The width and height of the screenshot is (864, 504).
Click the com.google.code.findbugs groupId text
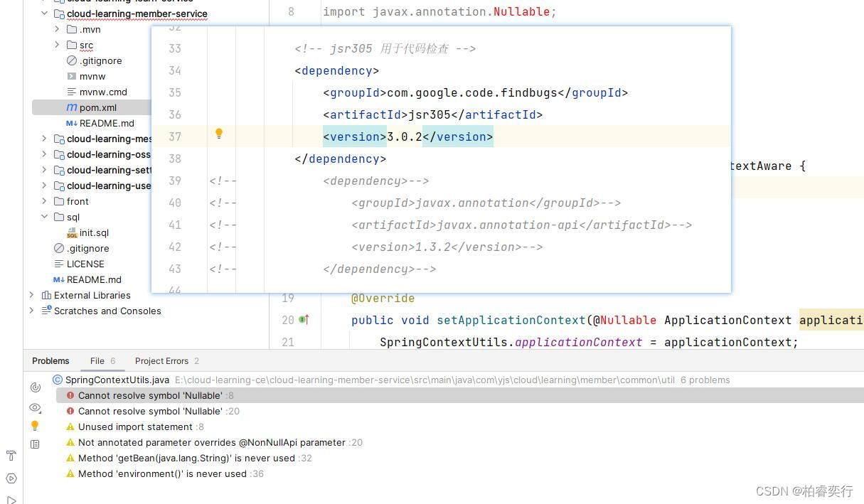click(472, 92)
